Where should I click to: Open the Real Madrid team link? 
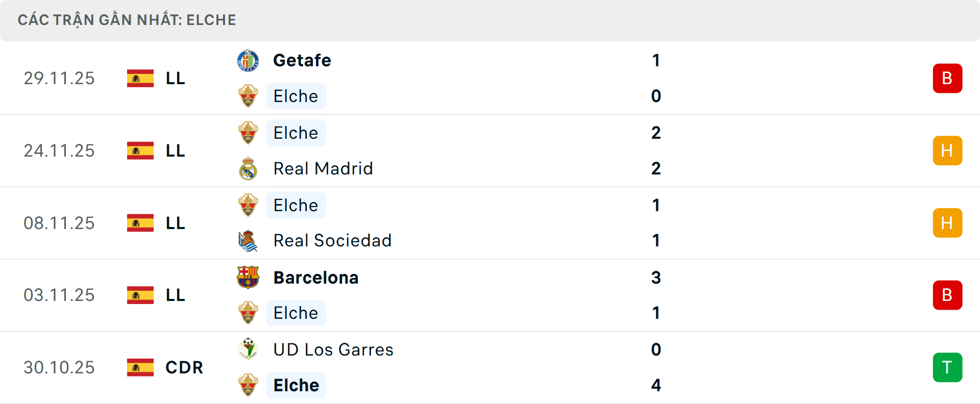pyautogui.click(x=323, y=169)
